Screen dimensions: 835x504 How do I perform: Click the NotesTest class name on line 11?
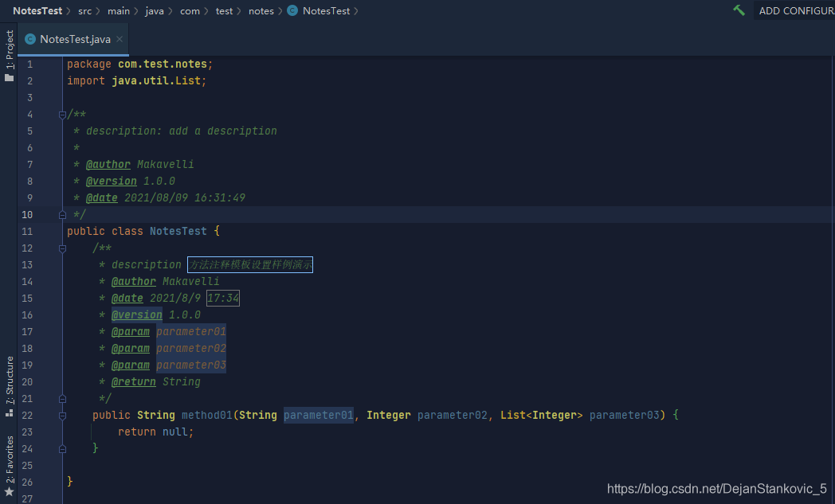click(x=178, y=232)
